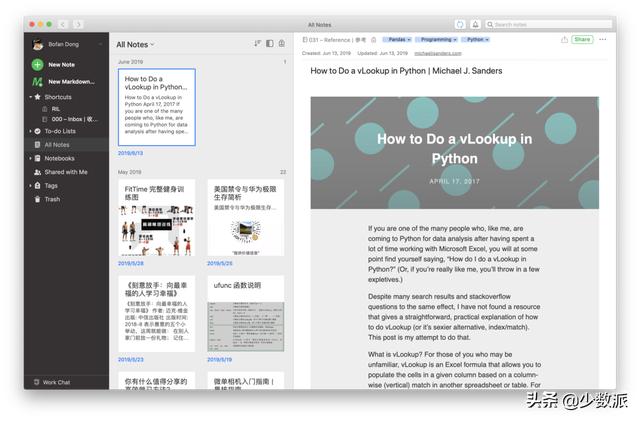
Task: Open the ufunc 函数说明 note card
Action: (x=246, y=314)
